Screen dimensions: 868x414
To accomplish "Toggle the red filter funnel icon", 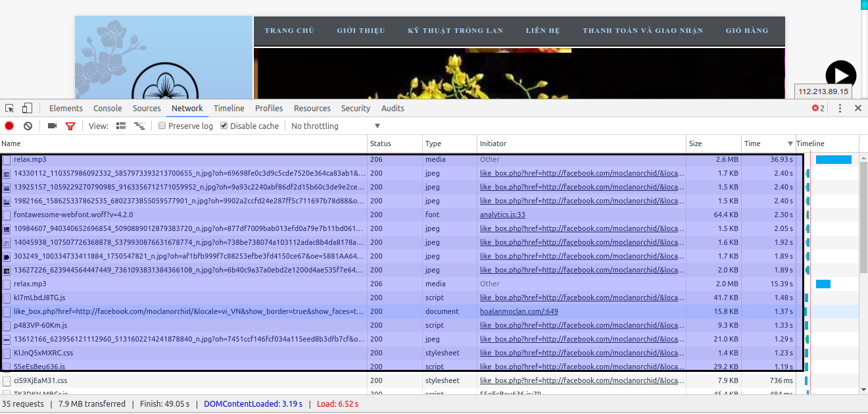I will [x=70, y=126].
